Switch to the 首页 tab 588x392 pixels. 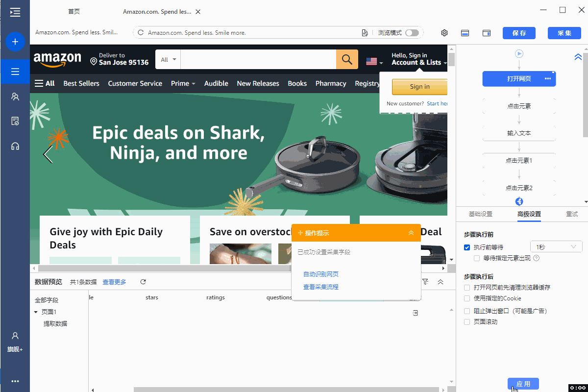(x=74, y=12)
